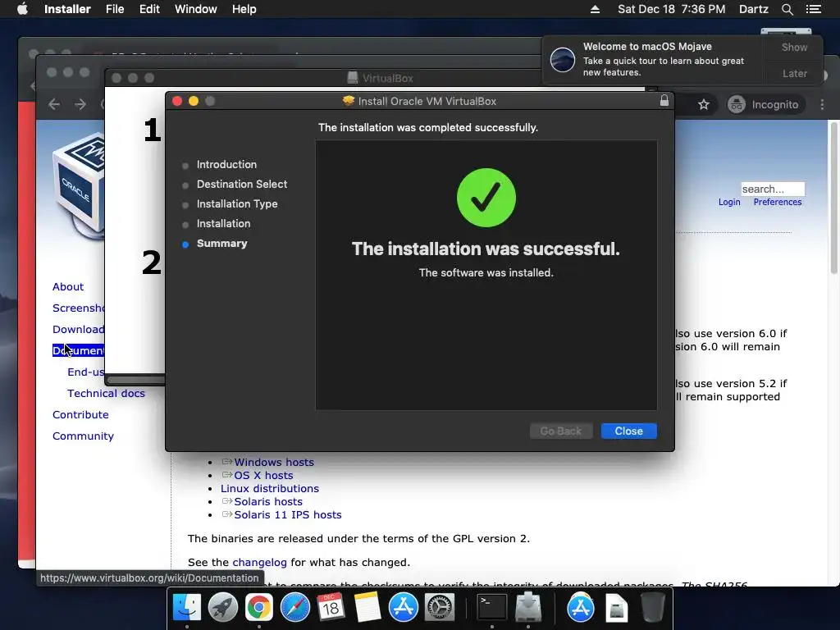Open the About link in sidebar
The width and height of the screenshot is (840, 630).
click(68, 286)
